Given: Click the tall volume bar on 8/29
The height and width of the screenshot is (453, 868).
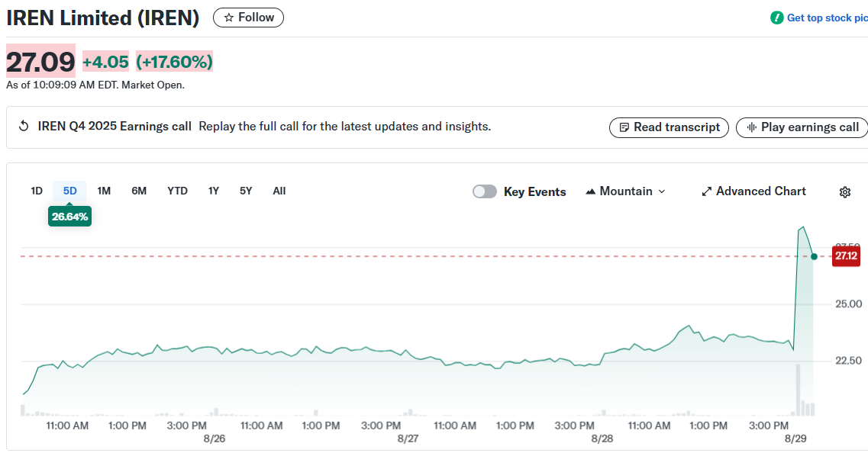Looking at the screenshot, I should click(799, 390).
